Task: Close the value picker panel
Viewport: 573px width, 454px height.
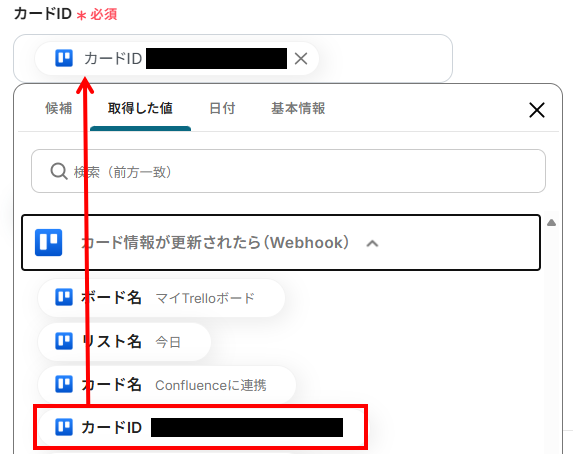Action: (x=536, y=110)
